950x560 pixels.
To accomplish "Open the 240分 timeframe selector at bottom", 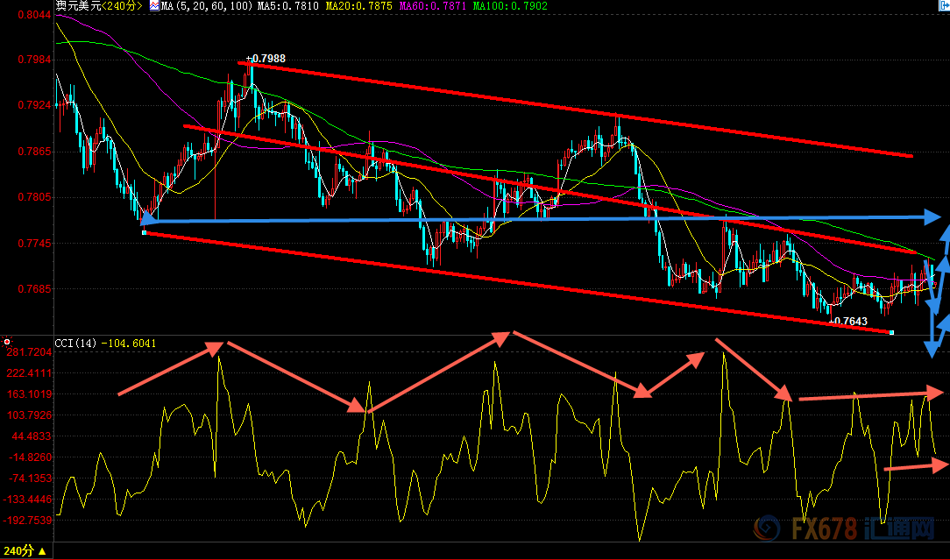I will pos(19,551).
